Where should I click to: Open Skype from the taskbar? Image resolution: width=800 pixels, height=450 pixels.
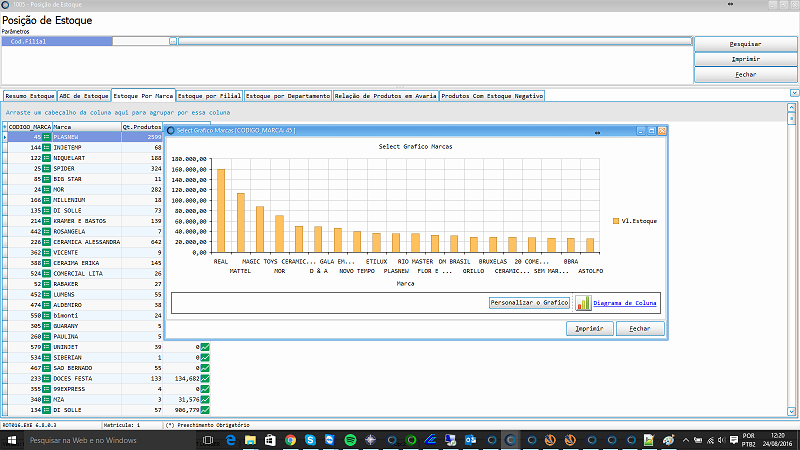[x=310, y=440]
